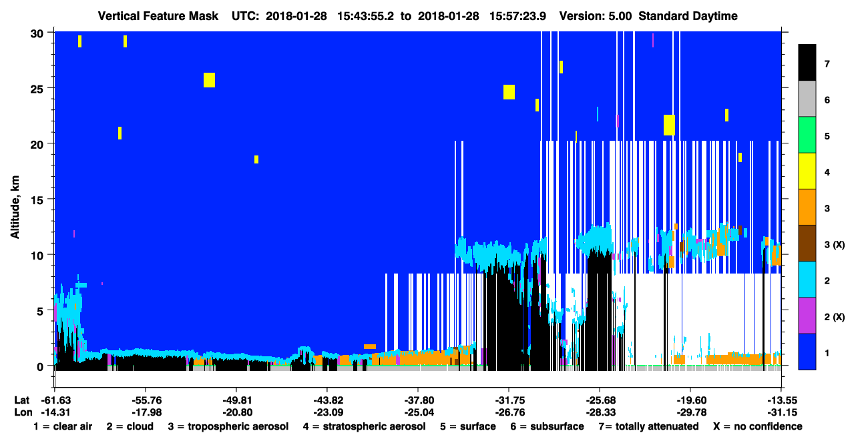Click the latitude value -43.82
Viewport: 868px width, 445px height.
(327, 400)
